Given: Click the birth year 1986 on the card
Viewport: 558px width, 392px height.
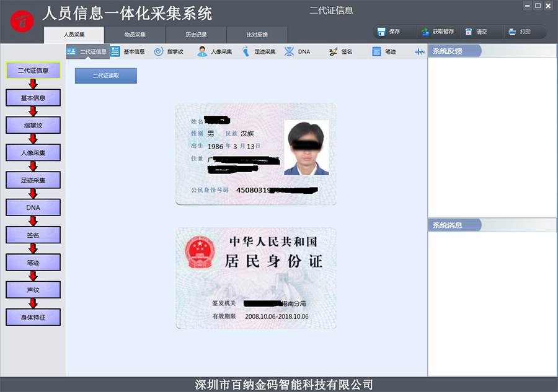Looking at the screenshot, I should (215, 146).
